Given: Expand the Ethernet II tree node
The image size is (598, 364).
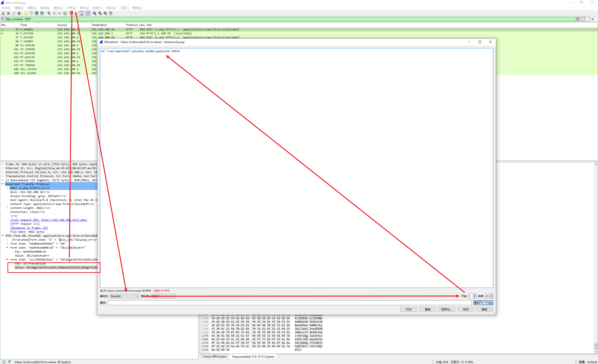Looking at the screenshot, I should tap(2, 168).
